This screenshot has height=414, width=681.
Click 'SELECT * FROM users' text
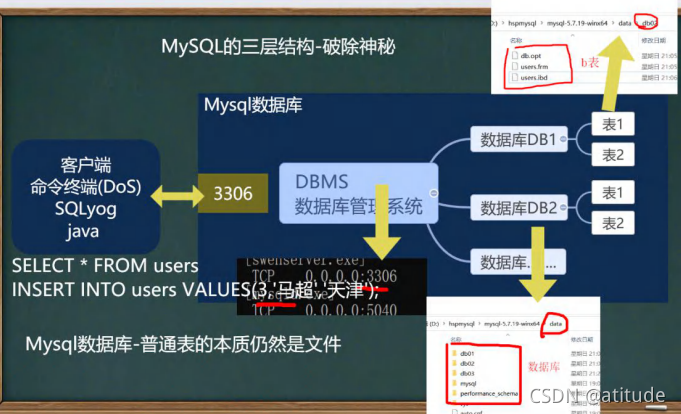pos(105,265)
